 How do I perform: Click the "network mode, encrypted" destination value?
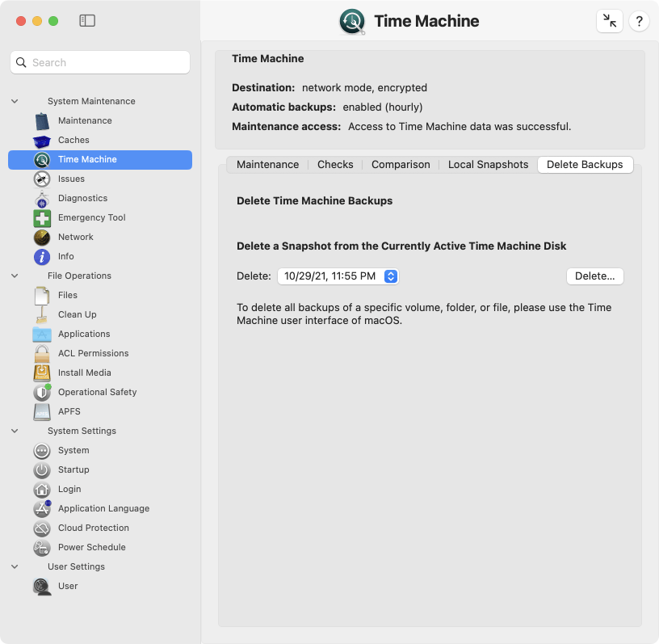[364, 88]
